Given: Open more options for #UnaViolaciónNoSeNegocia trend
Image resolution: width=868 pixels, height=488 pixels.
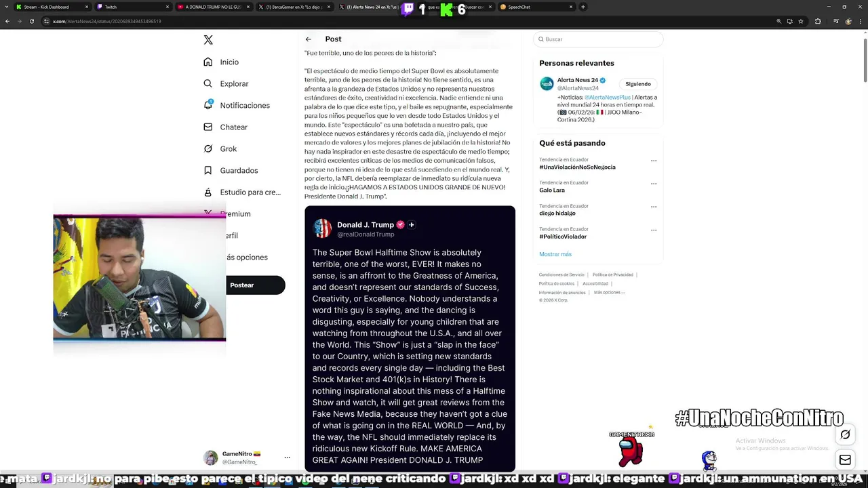Looking at the screenshot, I should pos(654,161).
